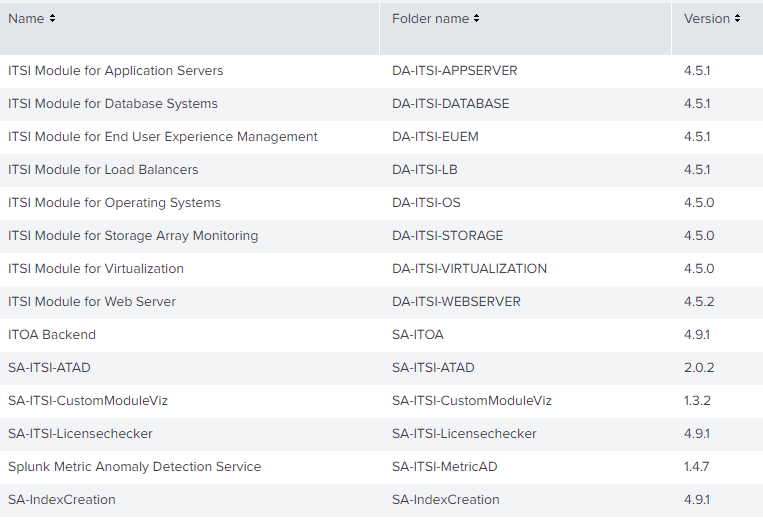Select 'ITSI Module for Web Server' name cell
This screenshot has height=521, width=763.
pos(92,302)
